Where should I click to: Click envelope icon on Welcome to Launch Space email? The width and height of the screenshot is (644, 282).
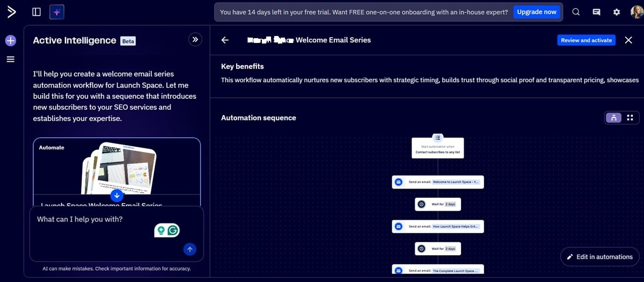[x=399, y=182]
